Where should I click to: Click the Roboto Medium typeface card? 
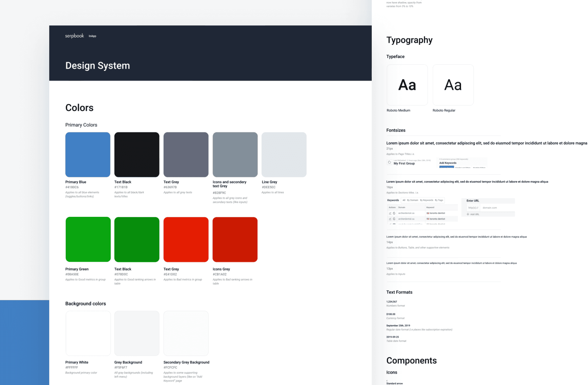[407, 85]
